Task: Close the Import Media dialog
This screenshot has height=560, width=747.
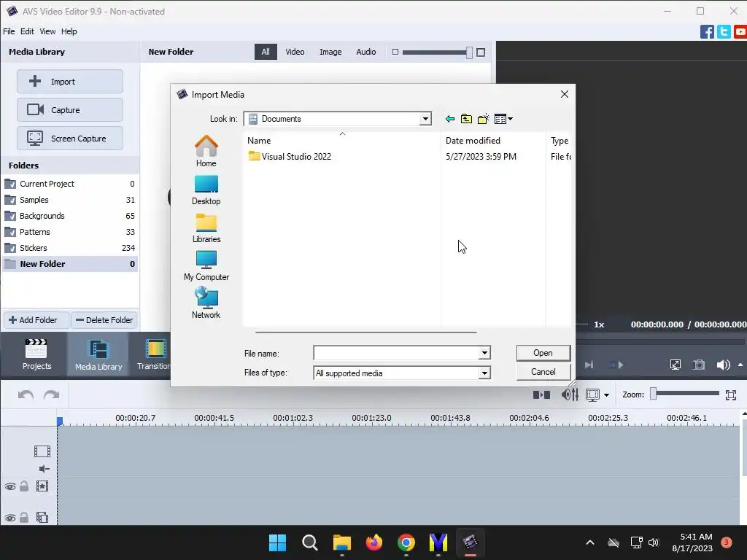Action: pyautogui.click(x=565, y=94)
